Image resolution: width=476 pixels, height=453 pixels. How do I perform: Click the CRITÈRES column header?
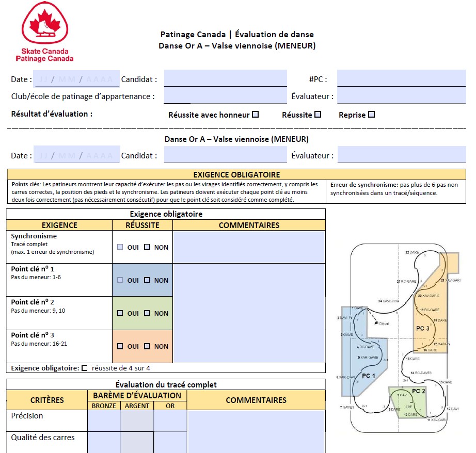47,400
